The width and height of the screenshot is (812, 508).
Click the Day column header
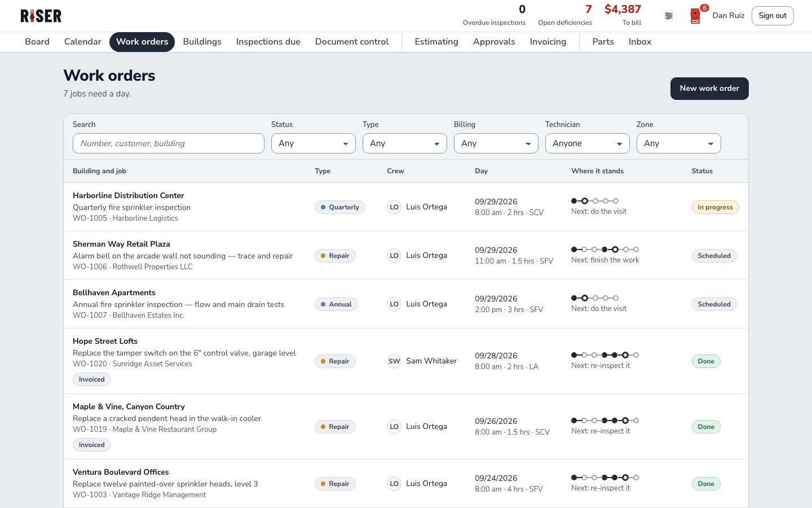[x=481, y=171]
